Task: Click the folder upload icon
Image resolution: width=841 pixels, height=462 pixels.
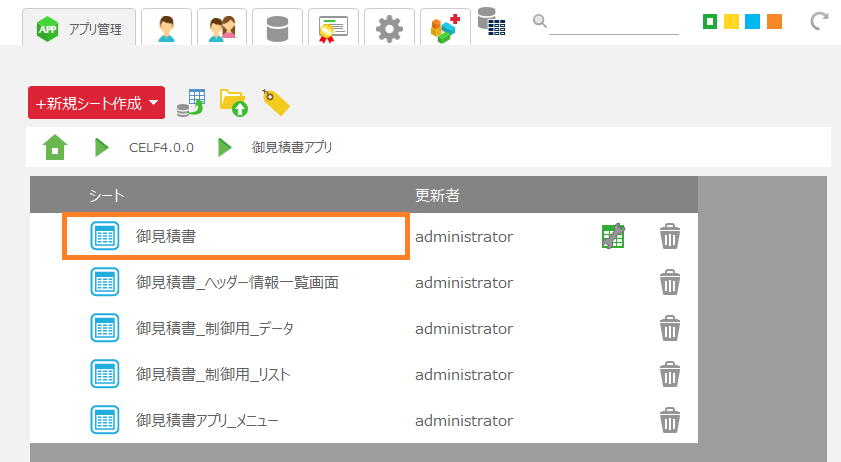Action: point(233,102)
